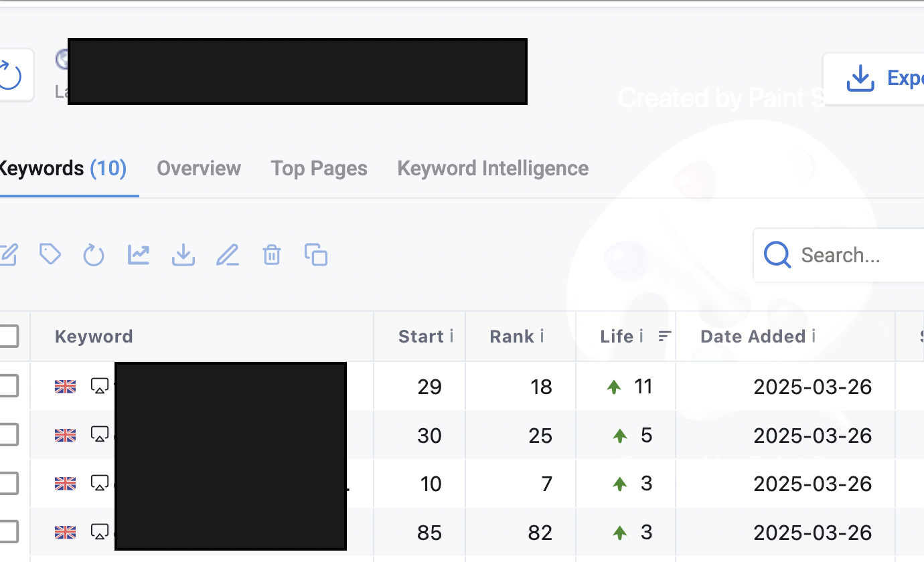The height and width of the screenshot is (562, 924).
Task: Sort by the Date Added column header
Action: point(753,337)
